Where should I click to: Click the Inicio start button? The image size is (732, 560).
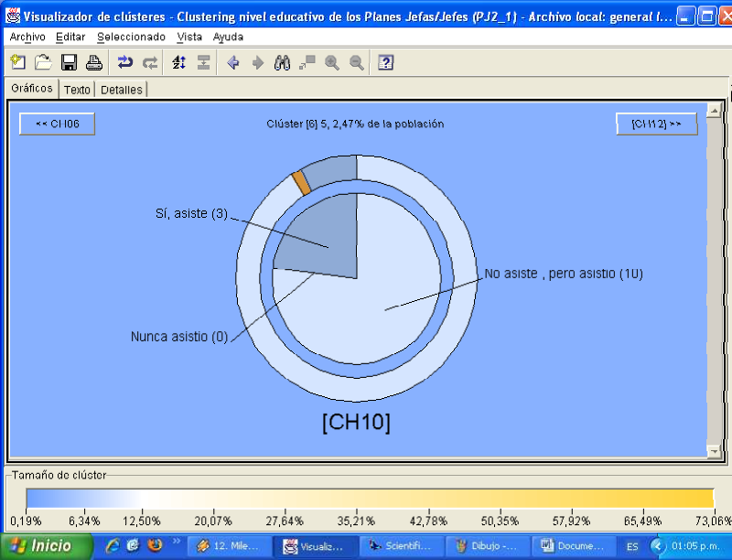point(46,545)
